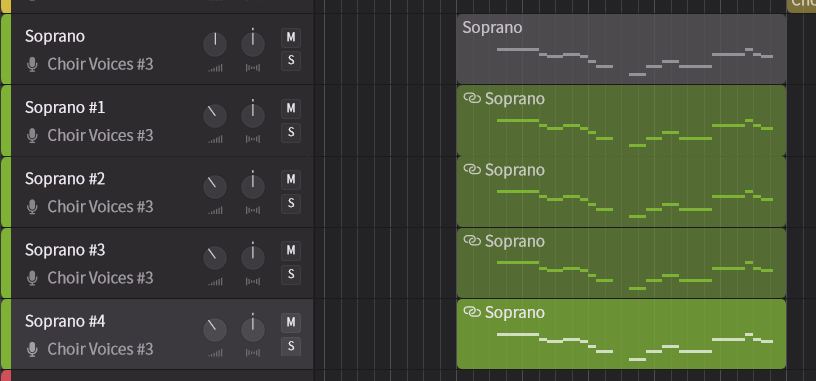Click volume level icon under Soprano volume knob

pyautogui.click(x=215, y=68)
